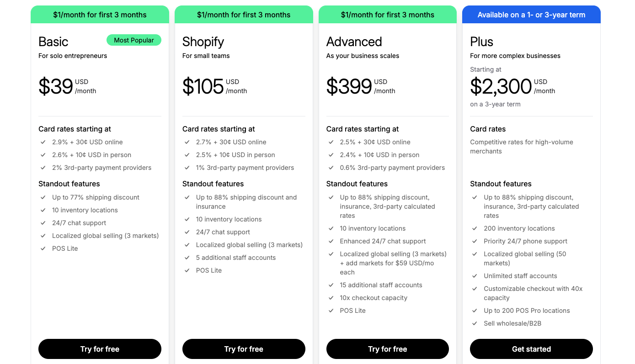Click the checkmark next to Up to 77% shipping discount
This screenshot has width=635, height=364.
point(42,197)
